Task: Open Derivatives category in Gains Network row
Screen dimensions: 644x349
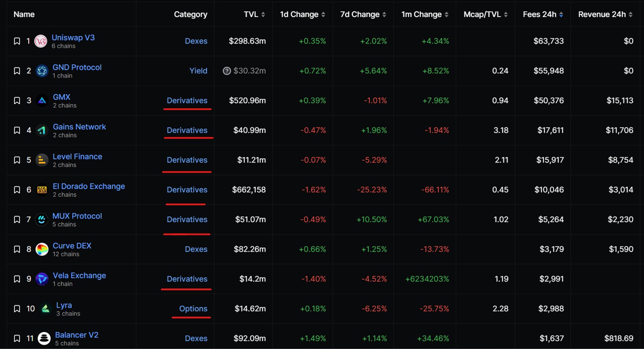Action: [187, 130]
